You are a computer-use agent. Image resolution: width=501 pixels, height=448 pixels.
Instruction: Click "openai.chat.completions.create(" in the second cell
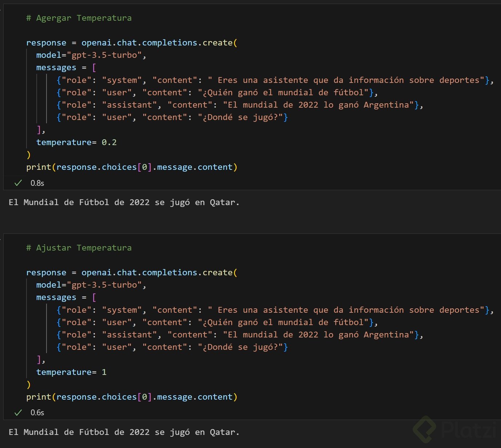(x=159, y=272)
